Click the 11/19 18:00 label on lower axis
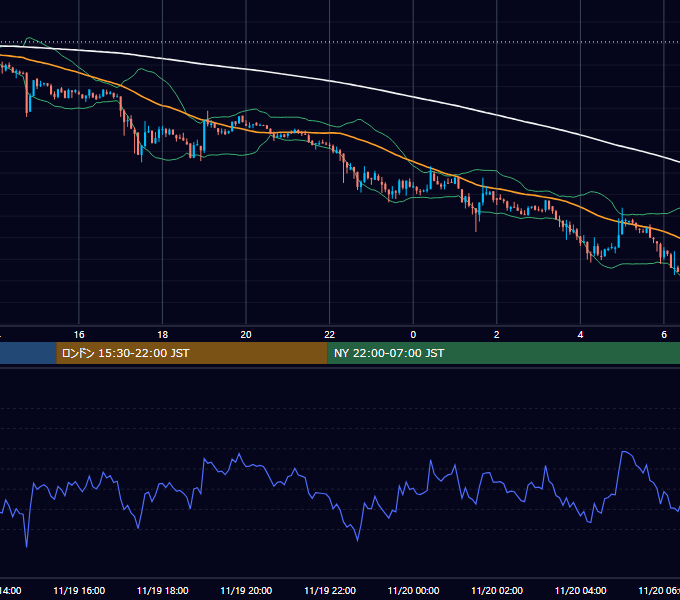The width and height of the screenshot is (680, 600). coord(163,590)
